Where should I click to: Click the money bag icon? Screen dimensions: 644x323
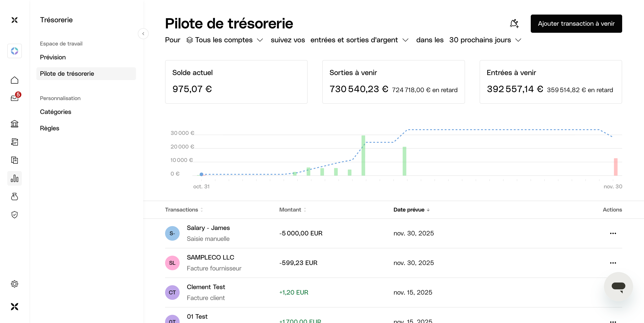click(x=15, y=197)
